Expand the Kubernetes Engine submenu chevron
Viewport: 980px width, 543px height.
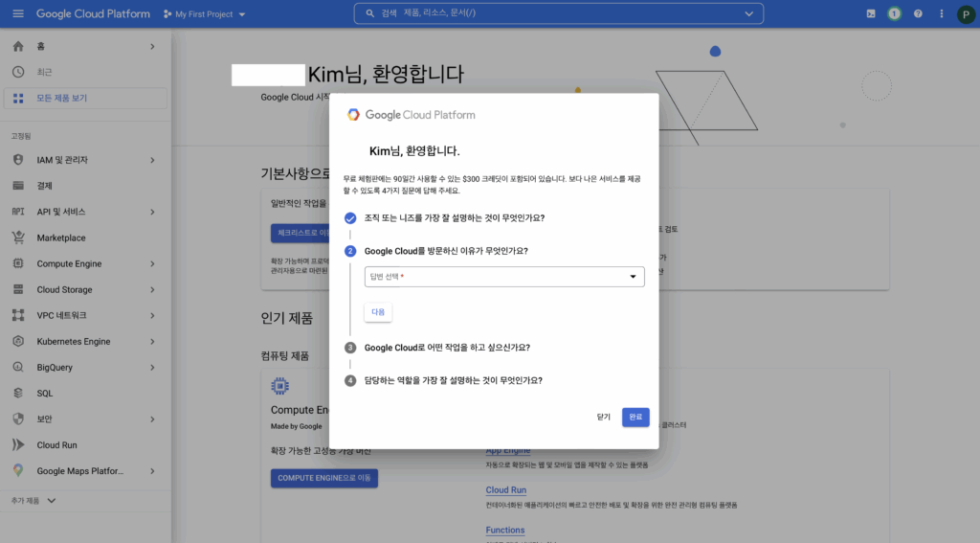(152, 342)
